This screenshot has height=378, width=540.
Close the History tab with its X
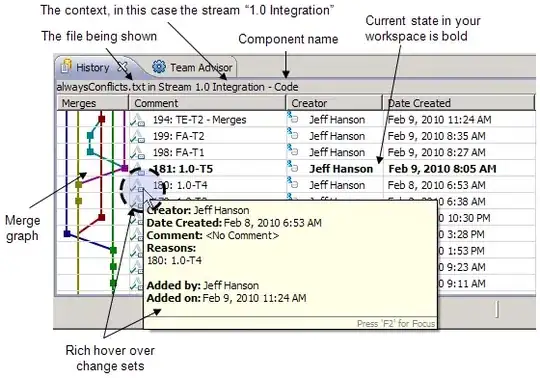click(x=122, y=67)
